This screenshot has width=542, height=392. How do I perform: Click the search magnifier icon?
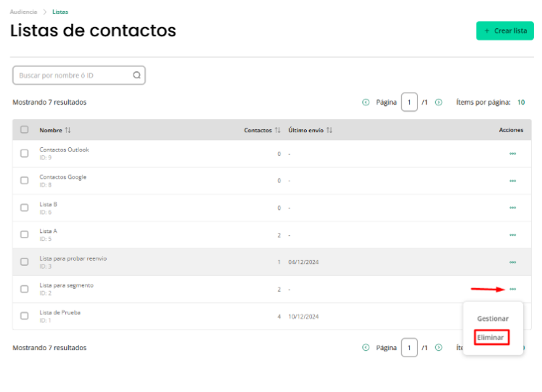click(x=137, y=75)
